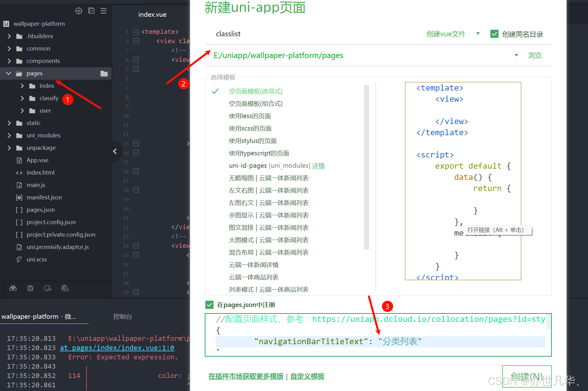Expand the static folder

[9, 123]
